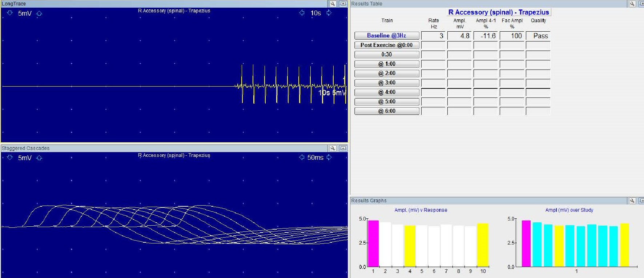The width and height of the screenshot is (644, 278).
Task: Click yellow bar 10 in Ampl v Response
Action: coord(483,245)
